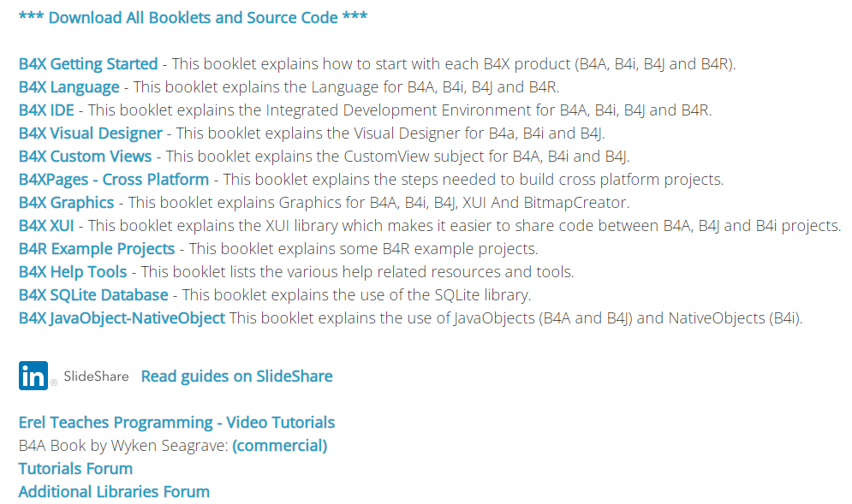Viewport: 852px width, 504px height.
Task: Go to the Additional Libraries Forum
Action: 114,491
